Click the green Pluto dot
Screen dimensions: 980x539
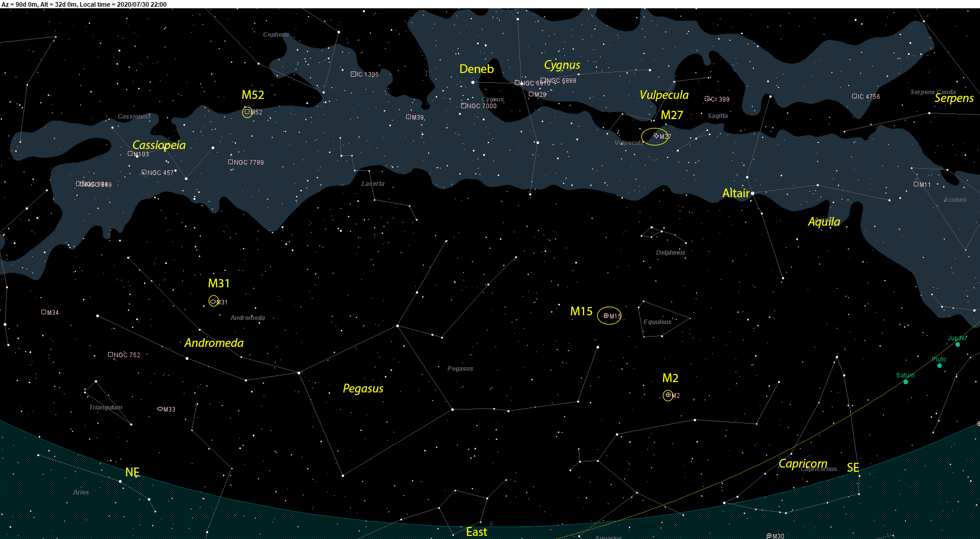coord(940,366)
